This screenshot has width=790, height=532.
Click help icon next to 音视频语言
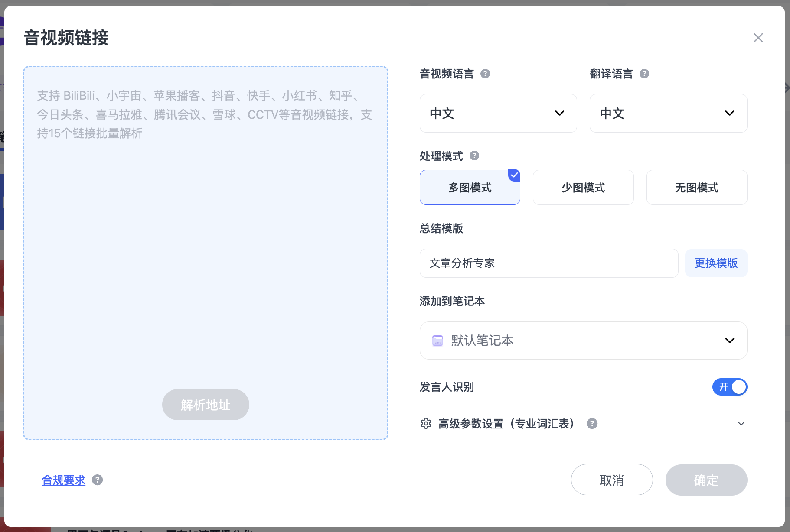[x=485, y=74]
